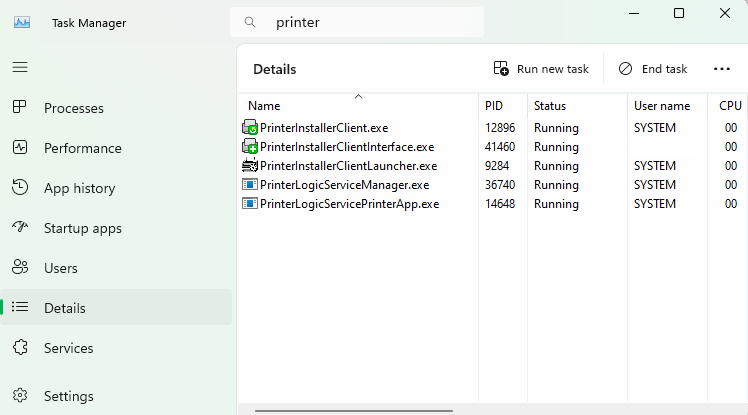Click the Task Manager app icon
Viewport: 748px width, 415px height.
click(22, 22)
